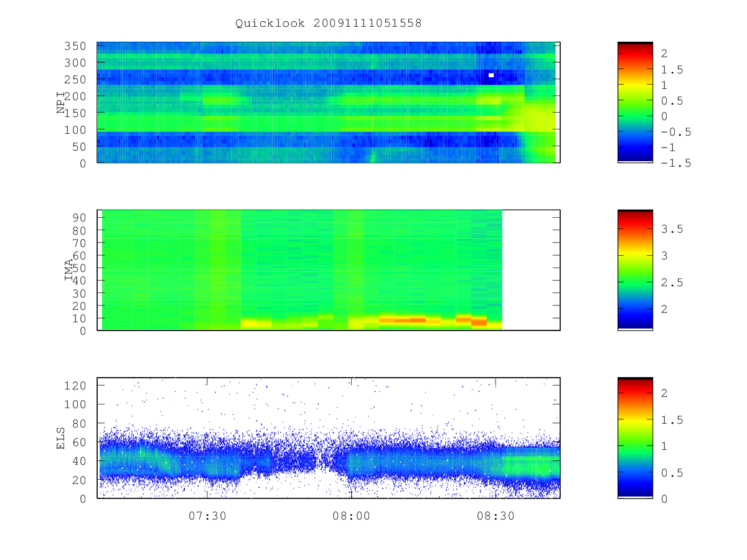Click the orange-red hot spot in IMA panel

point(479,322)
